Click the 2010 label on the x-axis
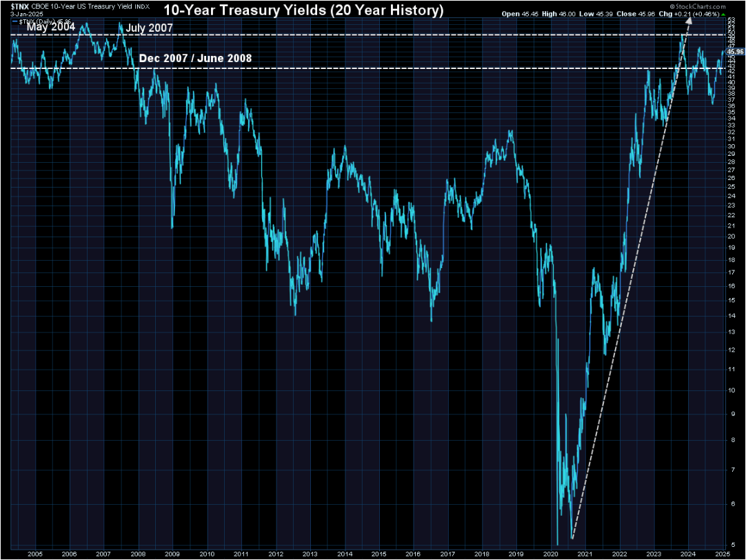746x560 pixels. 207,554
